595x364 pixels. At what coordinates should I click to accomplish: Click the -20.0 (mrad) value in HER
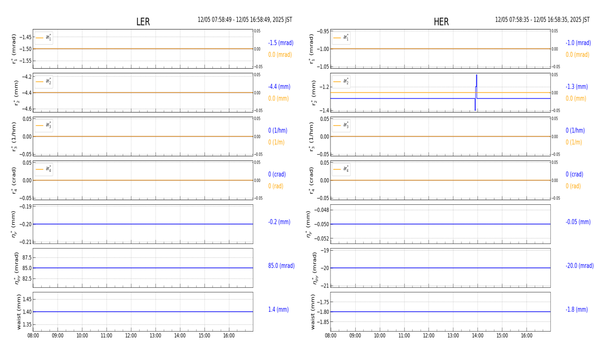(579, 266)
